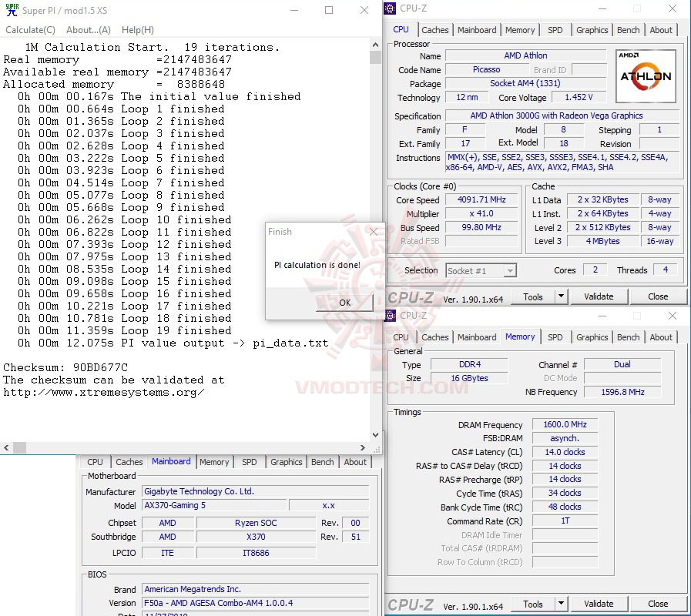Open Graphics tab in the CPU-Z Memory window
691x616 pixels.
click(592, 337)
